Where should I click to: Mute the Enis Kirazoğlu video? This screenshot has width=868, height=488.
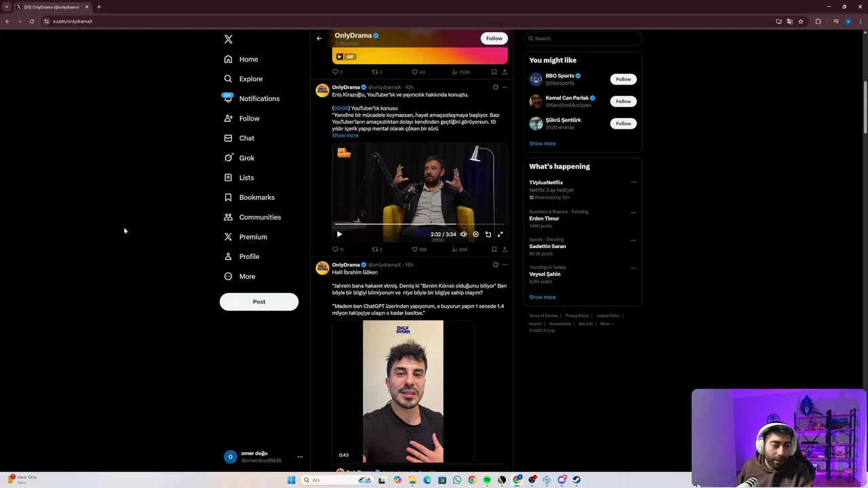pos(464,235)
